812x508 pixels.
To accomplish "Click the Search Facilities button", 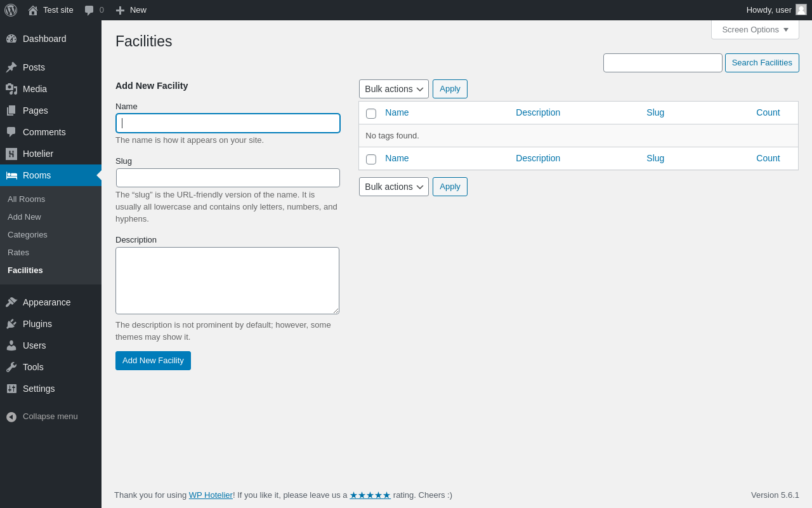I will click(x=762, y=63).
